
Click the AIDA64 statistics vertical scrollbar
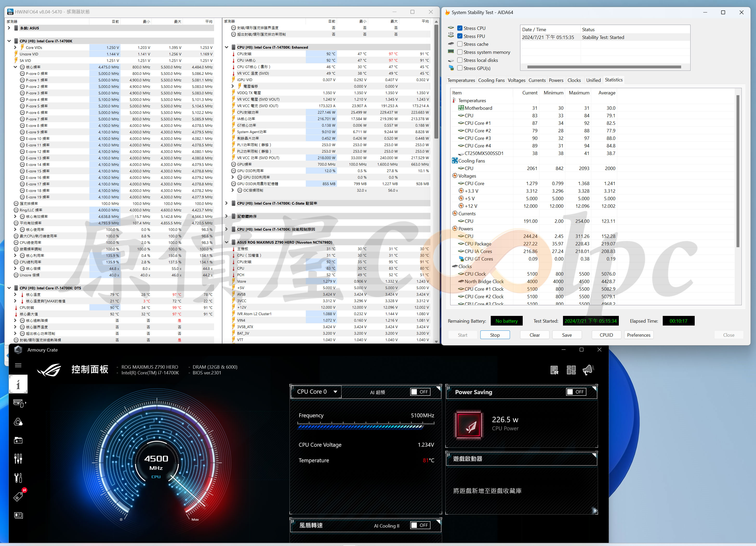pyautogui.click(x=738, y=171)
